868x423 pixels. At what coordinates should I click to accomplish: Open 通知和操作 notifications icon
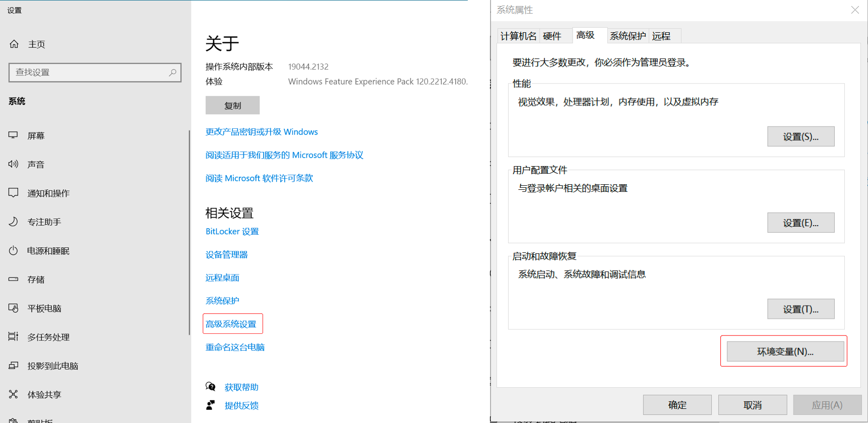point(14,193)
